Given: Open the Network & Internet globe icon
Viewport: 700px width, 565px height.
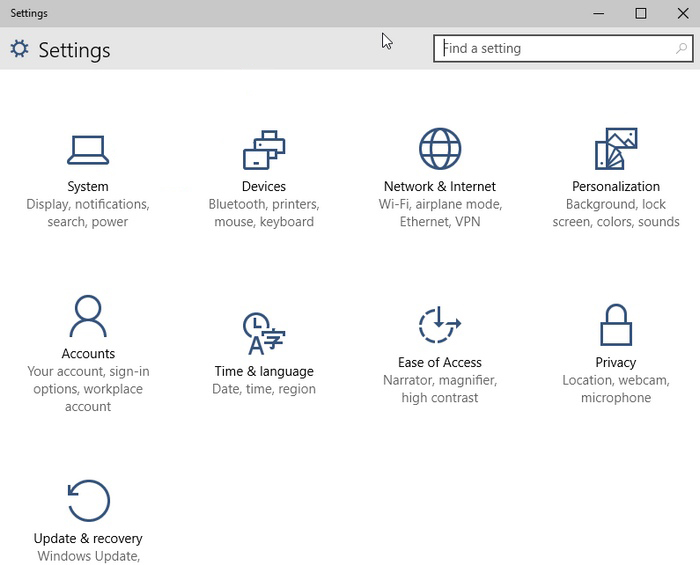Looking at the screenshot, I should click(x=440, y=149).
